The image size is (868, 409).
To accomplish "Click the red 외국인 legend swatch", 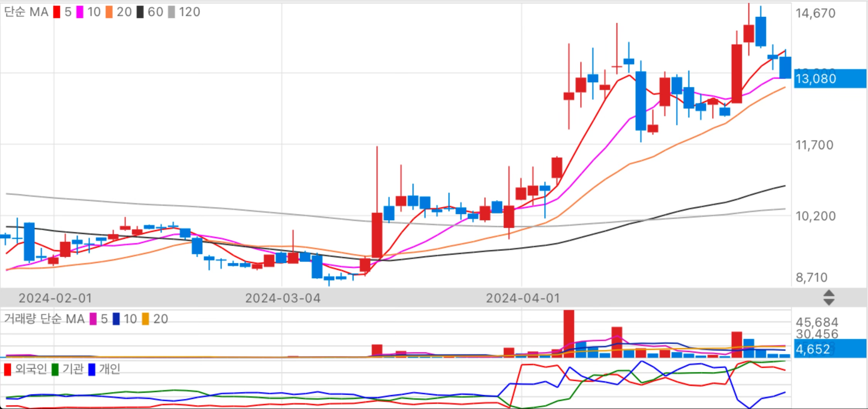I will click(7, 369).
